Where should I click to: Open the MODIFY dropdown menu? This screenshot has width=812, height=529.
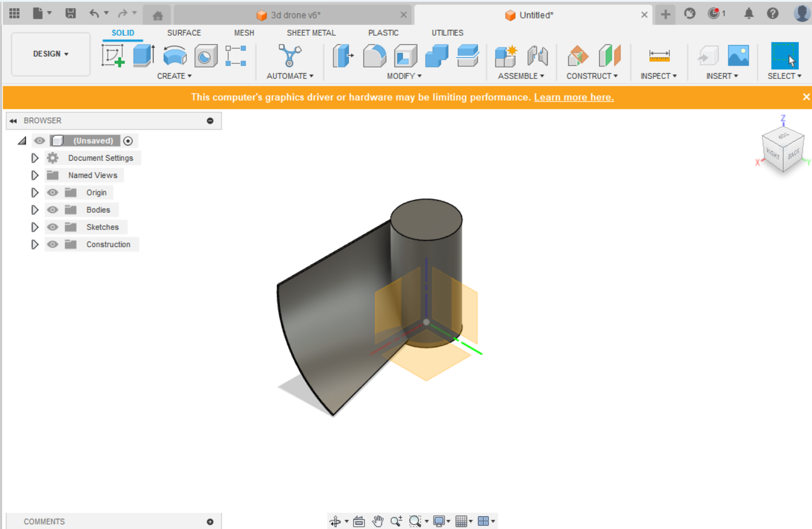click(x=404, y=75)
